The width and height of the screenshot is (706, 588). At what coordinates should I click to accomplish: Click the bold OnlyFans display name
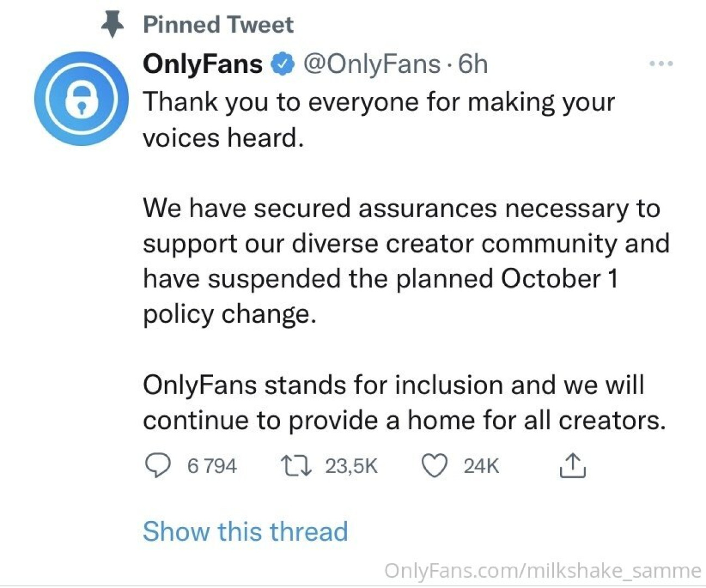[x=202, y=64]
